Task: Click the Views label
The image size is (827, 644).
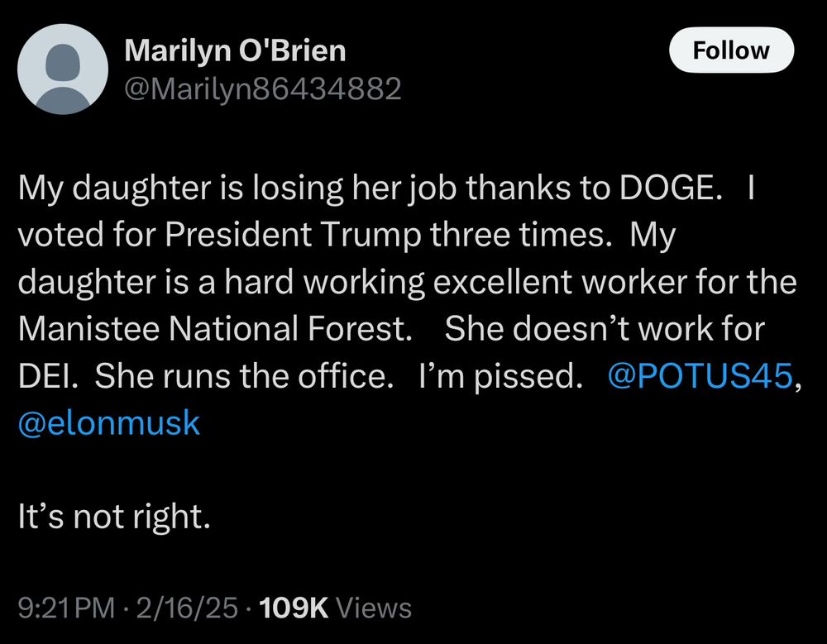Action: click(375, 608)
